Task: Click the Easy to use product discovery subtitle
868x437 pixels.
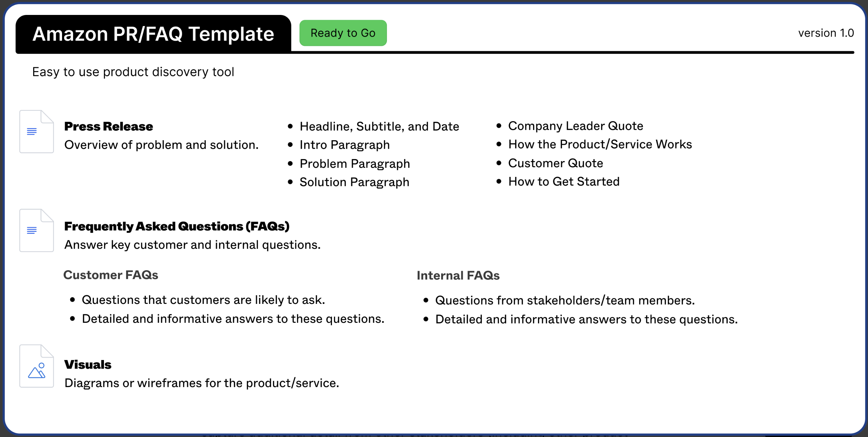Action: coord(133,72)
